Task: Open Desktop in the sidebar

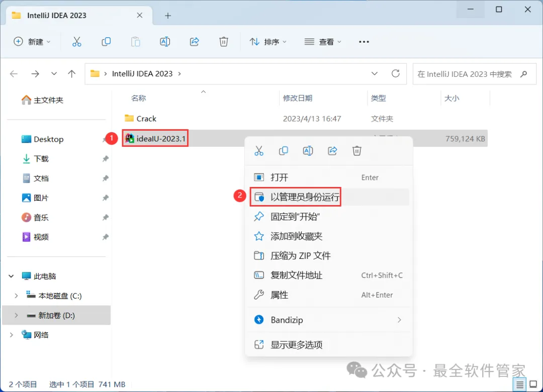Action: coord(42,139)
